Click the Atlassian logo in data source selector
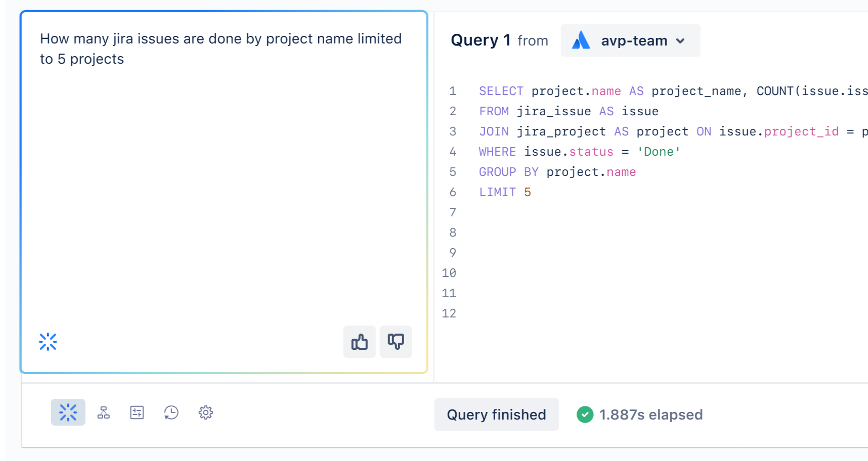 click(x=581, y=40)
